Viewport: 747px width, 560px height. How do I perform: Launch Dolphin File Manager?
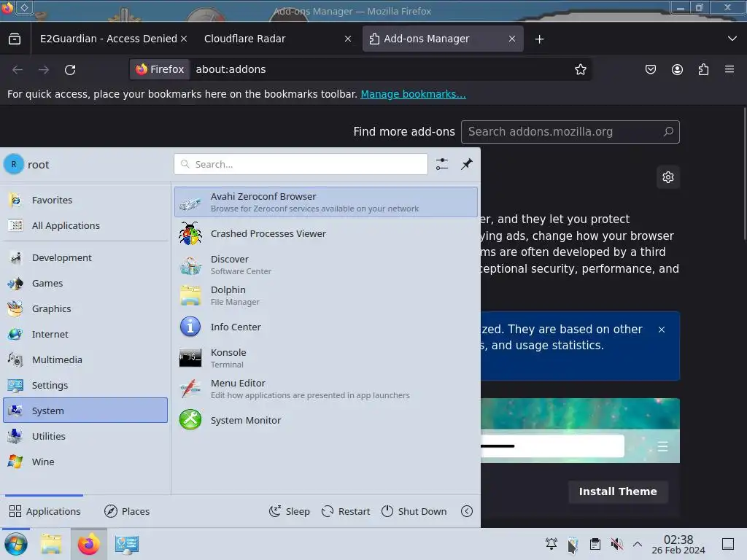click(326, 296)
